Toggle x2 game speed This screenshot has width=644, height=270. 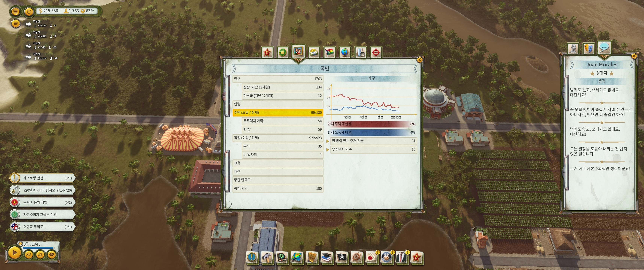[x=28, y=254]
